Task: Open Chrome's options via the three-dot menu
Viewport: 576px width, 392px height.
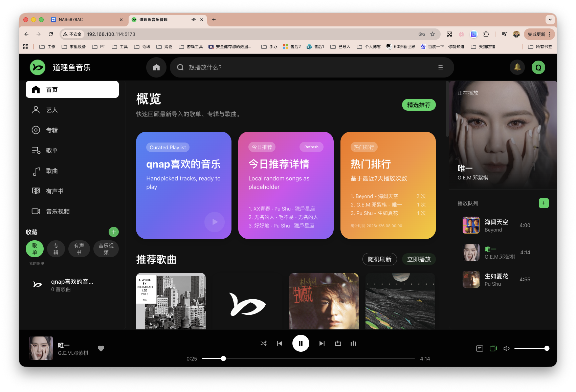Action: (550, 34)
